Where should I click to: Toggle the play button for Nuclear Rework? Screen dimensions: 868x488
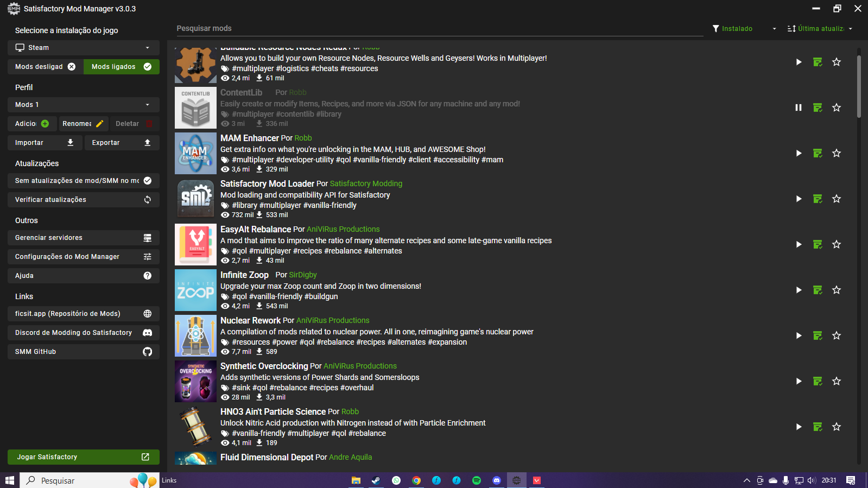tap(799, 335)
